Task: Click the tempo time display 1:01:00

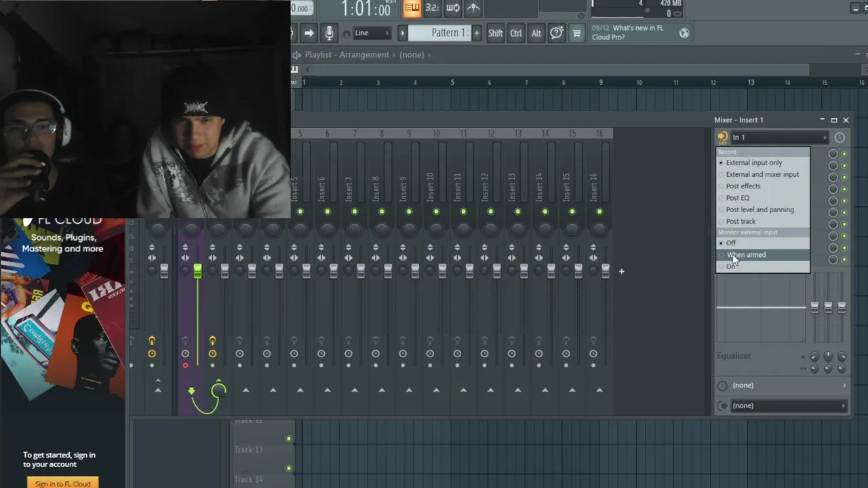Action: 366,9
